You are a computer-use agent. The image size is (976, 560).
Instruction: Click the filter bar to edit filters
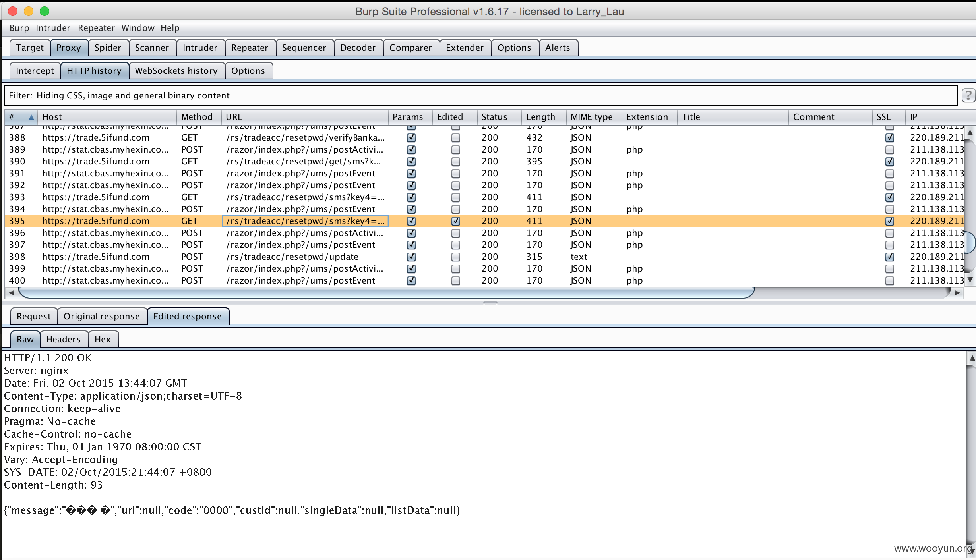tap(480, 95)
